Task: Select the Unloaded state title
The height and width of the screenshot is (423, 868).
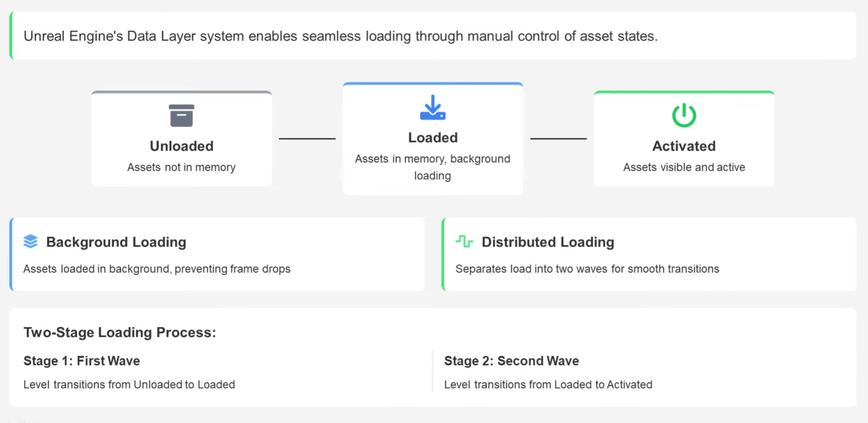Action: click(181, 146)
